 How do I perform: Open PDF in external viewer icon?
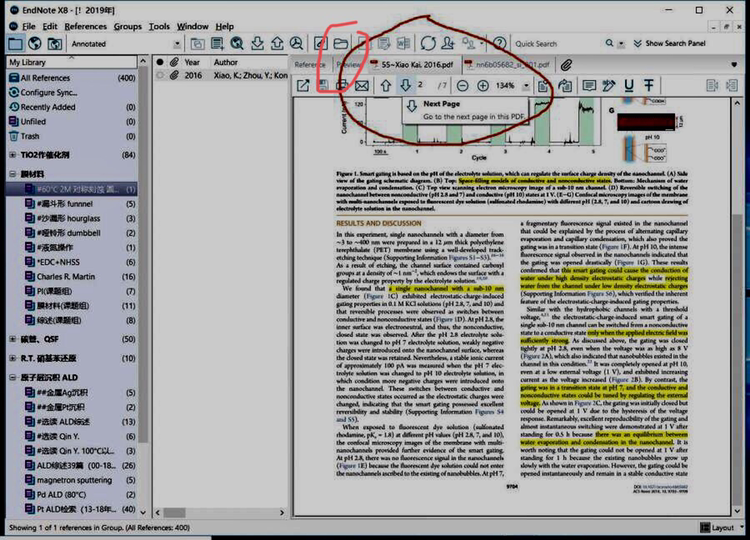pyautogui.click(x=303, y=86)
